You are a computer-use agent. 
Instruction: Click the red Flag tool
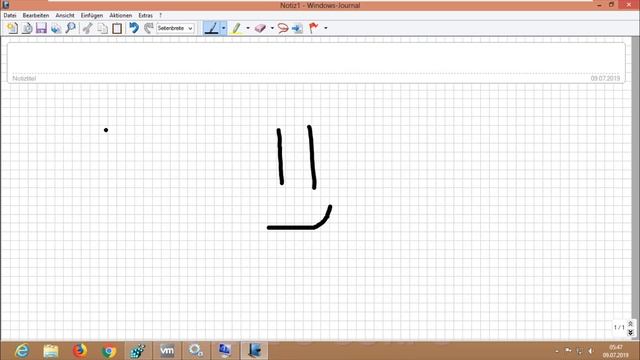313,28
